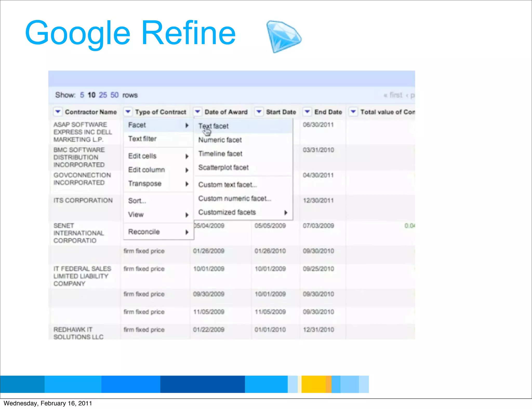
Task: Show 5 rows per page
Action: tap(82, 95)
